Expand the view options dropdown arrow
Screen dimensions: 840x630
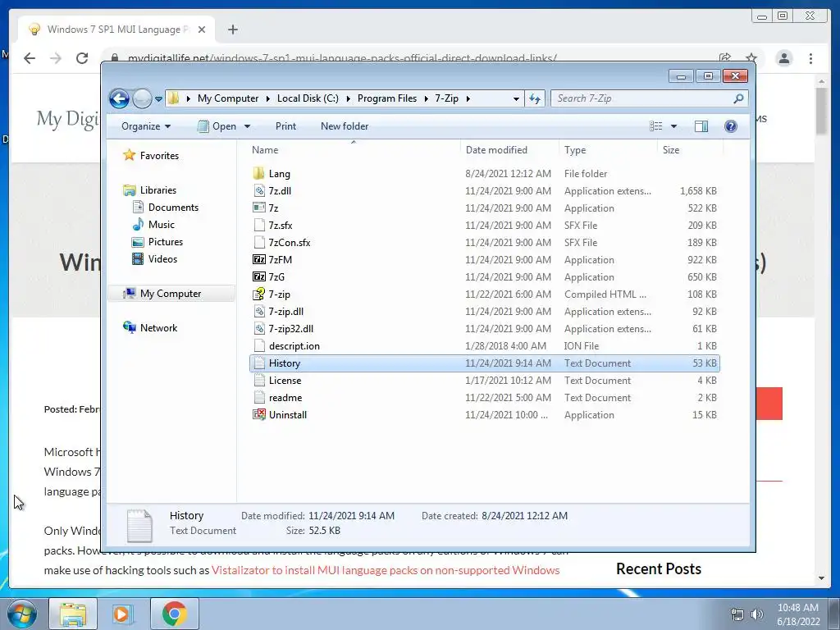(x=674, y=126)
